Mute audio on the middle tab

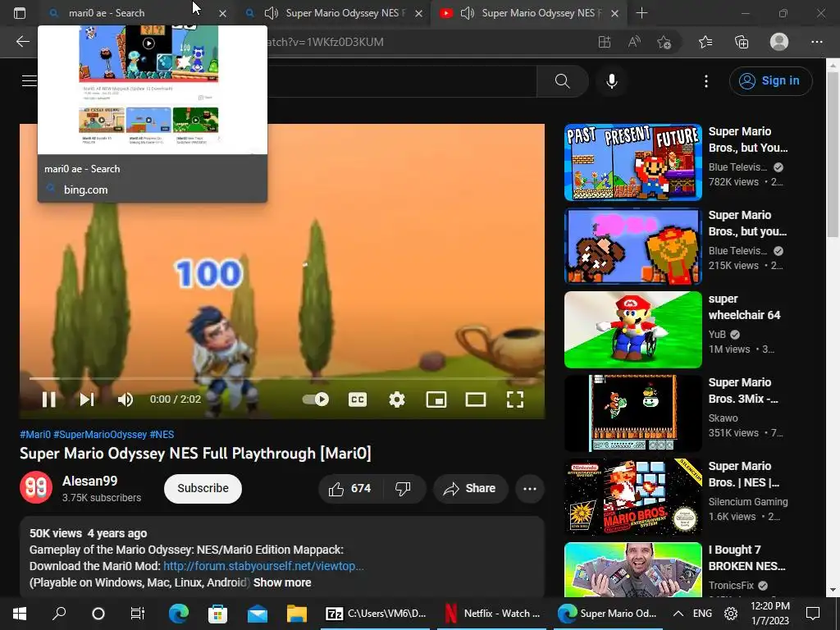[272, 13]
